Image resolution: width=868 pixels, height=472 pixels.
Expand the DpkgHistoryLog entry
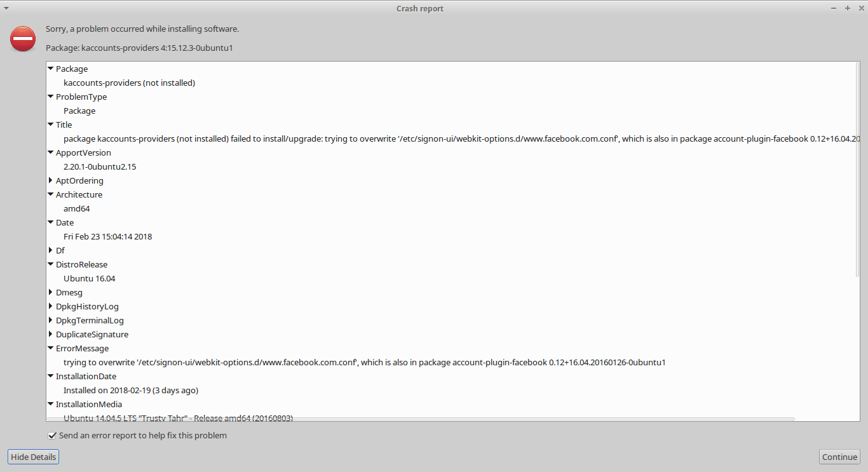tap(51, 306)
